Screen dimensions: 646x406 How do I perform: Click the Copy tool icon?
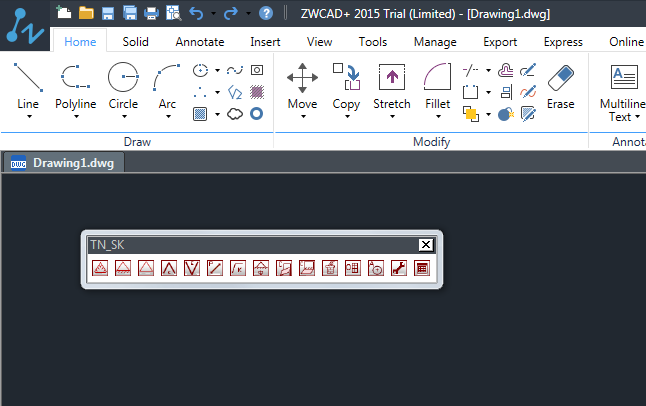(x=346, y=79)
